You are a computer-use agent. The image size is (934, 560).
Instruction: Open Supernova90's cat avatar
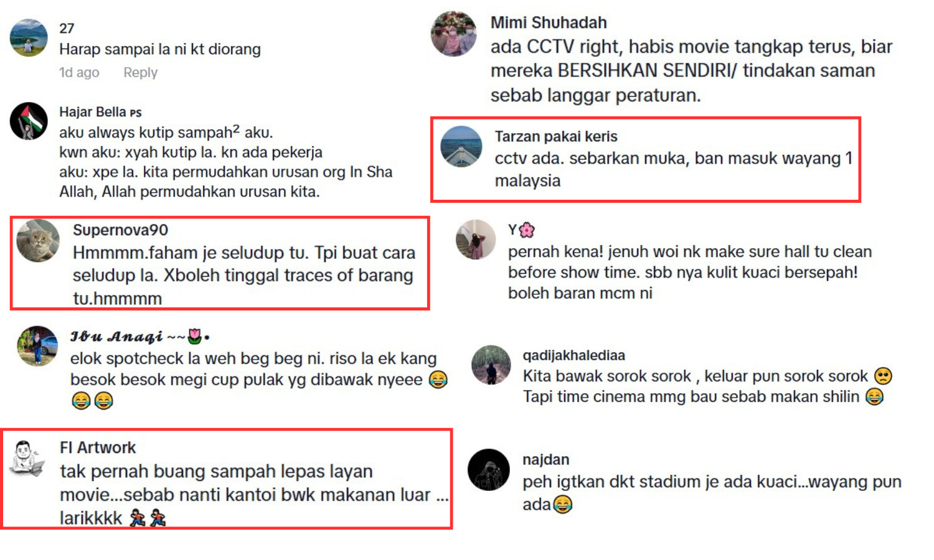tap(38, 240)
